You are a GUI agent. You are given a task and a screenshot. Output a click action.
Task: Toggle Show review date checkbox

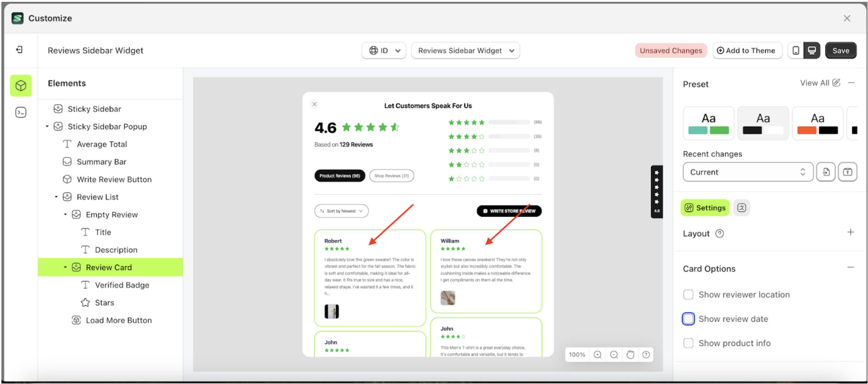688,319
